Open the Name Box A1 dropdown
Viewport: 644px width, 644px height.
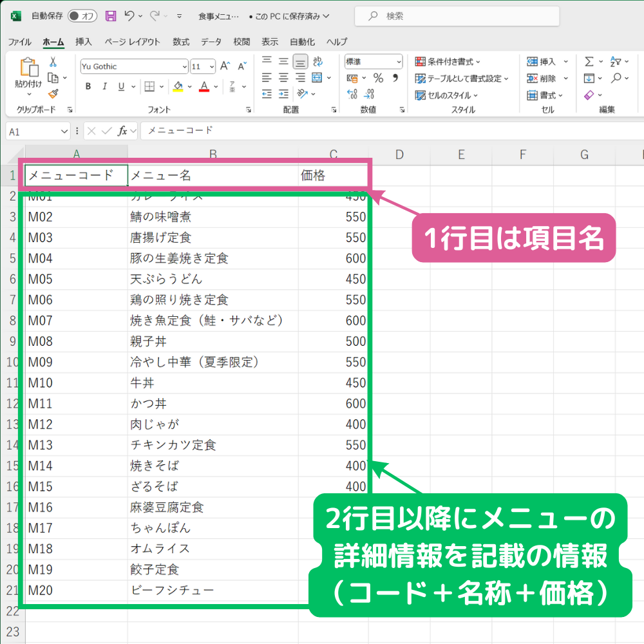coord(64,131)
